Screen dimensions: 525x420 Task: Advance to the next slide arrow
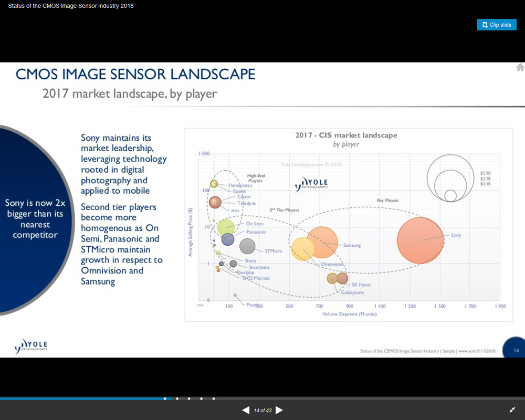point(279,410)
